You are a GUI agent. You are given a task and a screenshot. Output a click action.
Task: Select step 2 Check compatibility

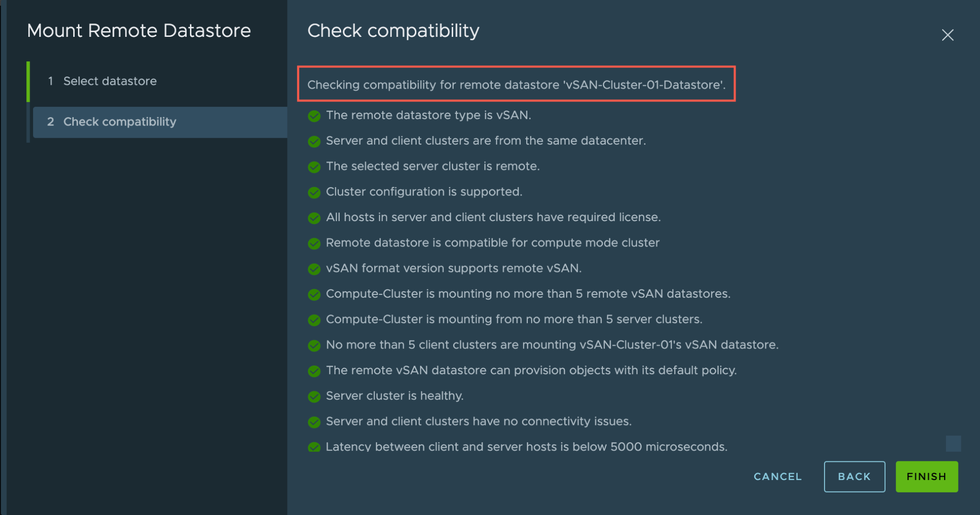(x=160, y=122)
